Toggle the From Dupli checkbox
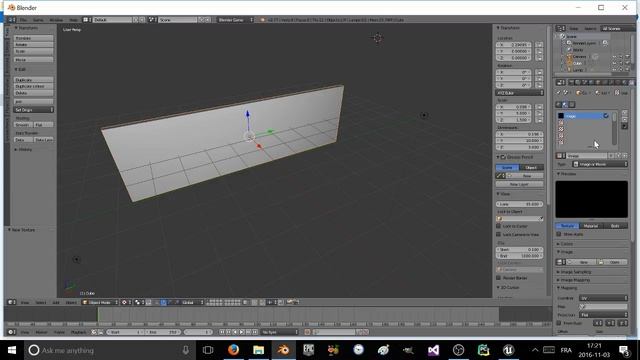 click(558, 323)
